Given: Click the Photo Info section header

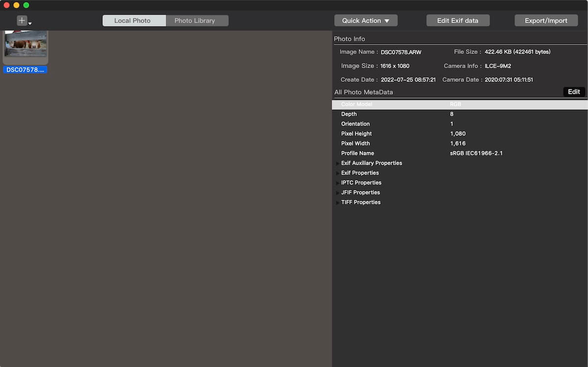Looking at the screenshot, I should pyautogui.click(x=349, y=39).
